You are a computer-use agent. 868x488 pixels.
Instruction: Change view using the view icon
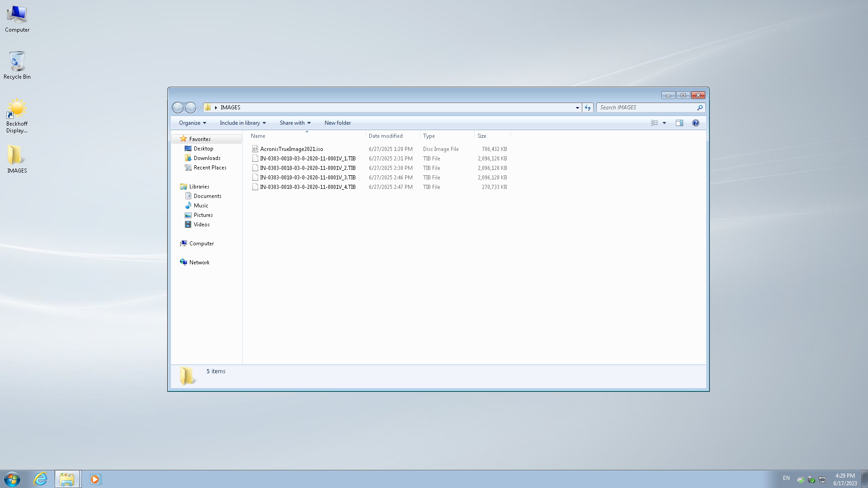(654, 123)
